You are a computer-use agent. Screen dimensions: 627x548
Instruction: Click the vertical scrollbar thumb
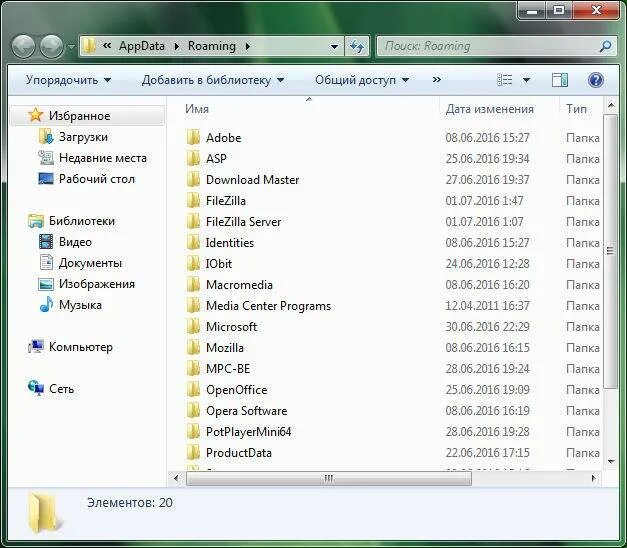click(x=610, y=251)
